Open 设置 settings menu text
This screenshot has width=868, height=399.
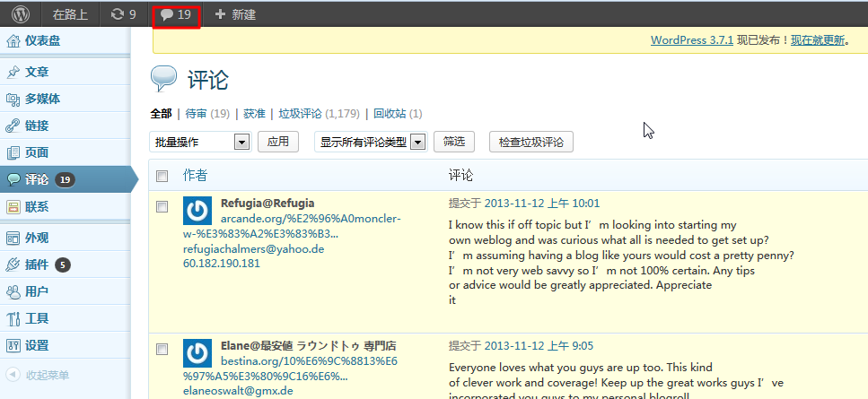pyautogui.click(x=37, y=346)
